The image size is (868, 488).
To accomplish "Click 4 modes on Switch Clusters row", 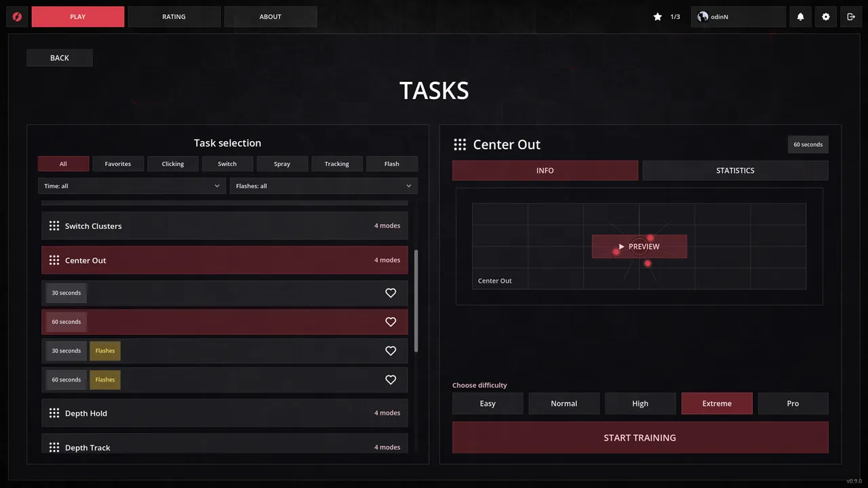I will point(387,226).
